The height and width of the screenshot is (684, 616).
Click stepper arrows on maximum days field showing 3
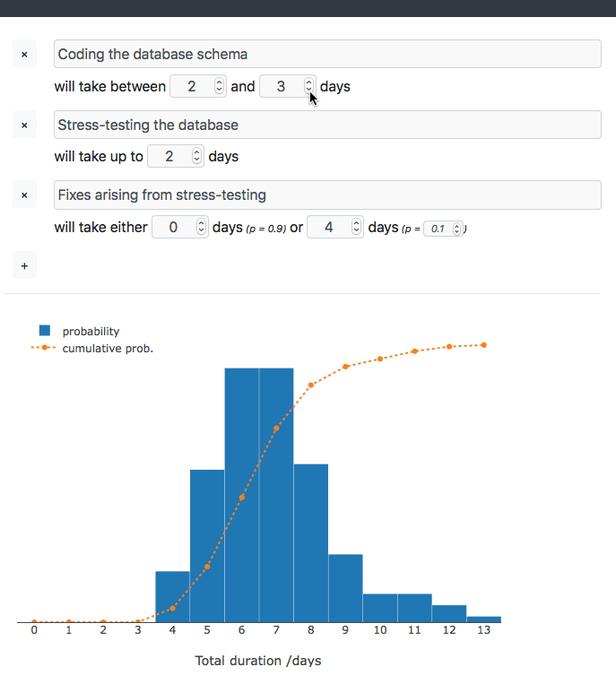coord(308,86)
